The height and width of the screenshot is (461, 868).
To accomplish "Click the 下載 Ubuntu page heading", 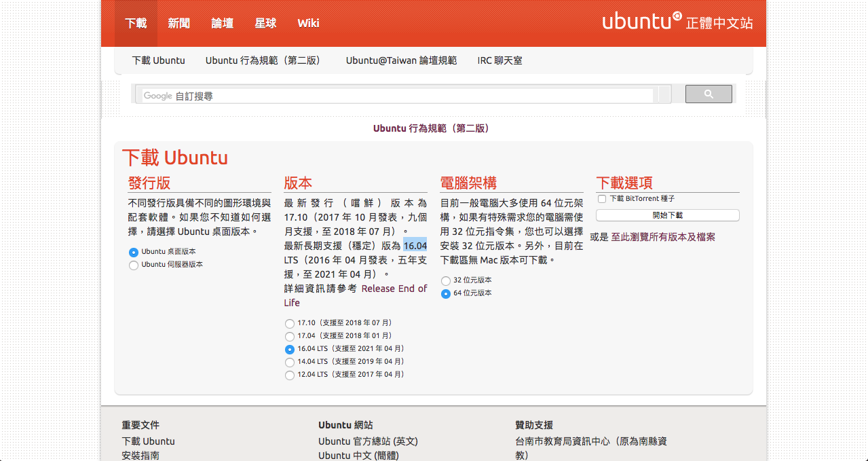I will 175,158.
